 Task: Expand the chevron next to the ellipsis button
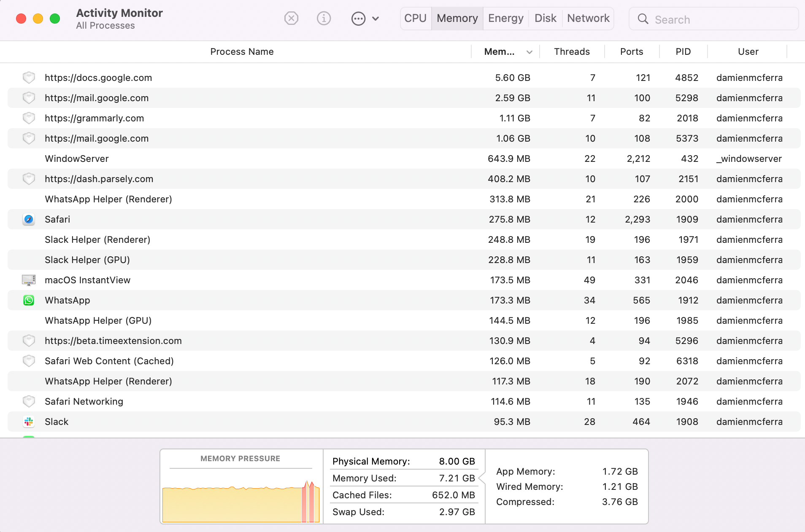click(375, 19)
